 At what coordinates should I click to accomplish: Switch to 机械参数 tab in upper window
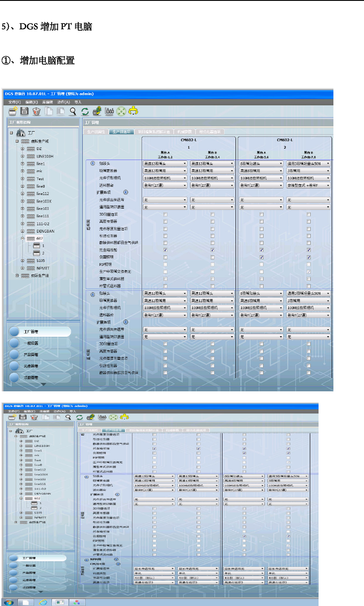[x=184, y=131]
